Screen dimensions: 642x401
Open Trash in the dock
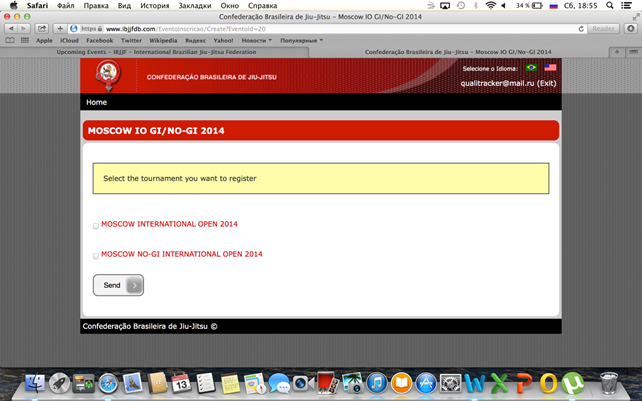point(609,383)
